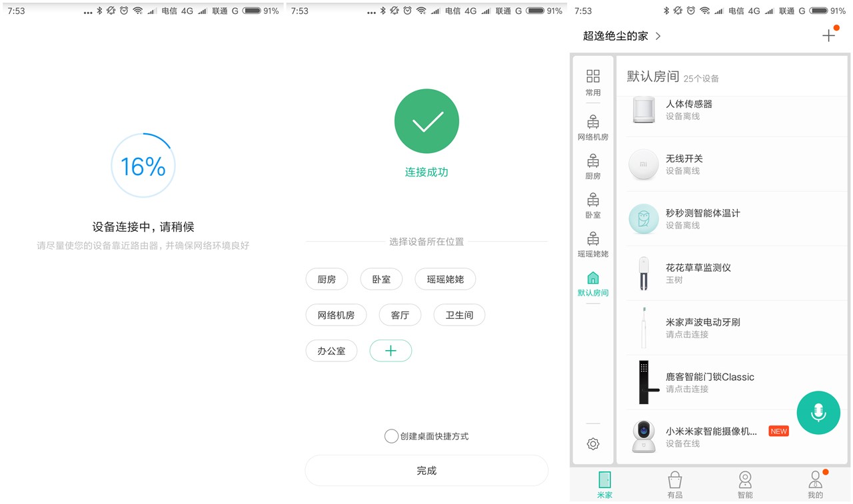Choose 厨房 location chip
This screenshot has width=853, height=504.
(x=327, y=279)
